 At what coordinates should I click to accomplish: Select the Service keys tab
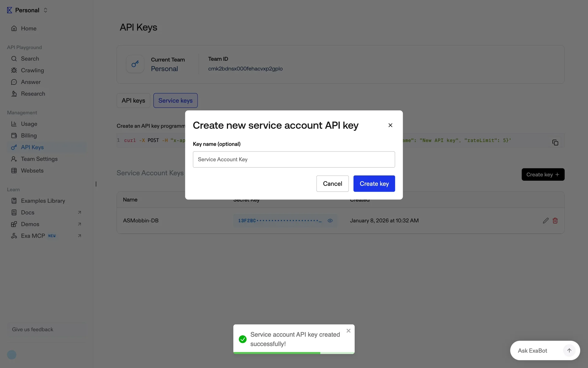point(175,101)
